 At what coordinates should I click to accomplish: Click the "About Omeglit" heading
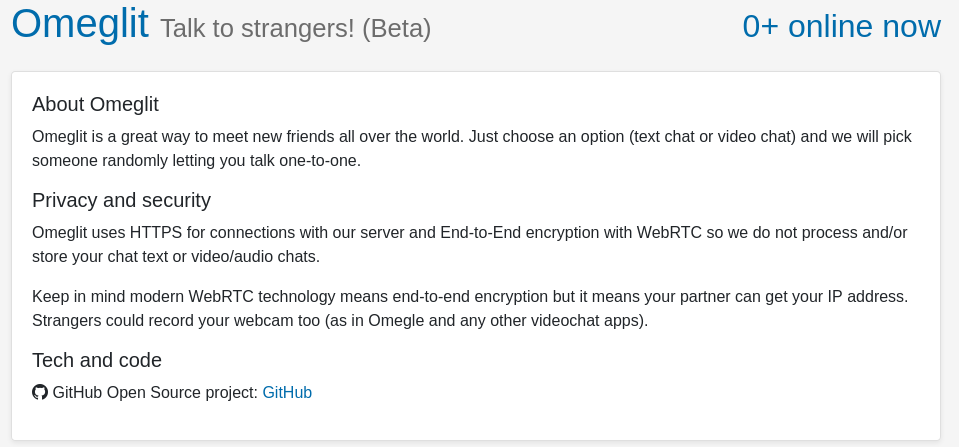[x=95, y=104]
